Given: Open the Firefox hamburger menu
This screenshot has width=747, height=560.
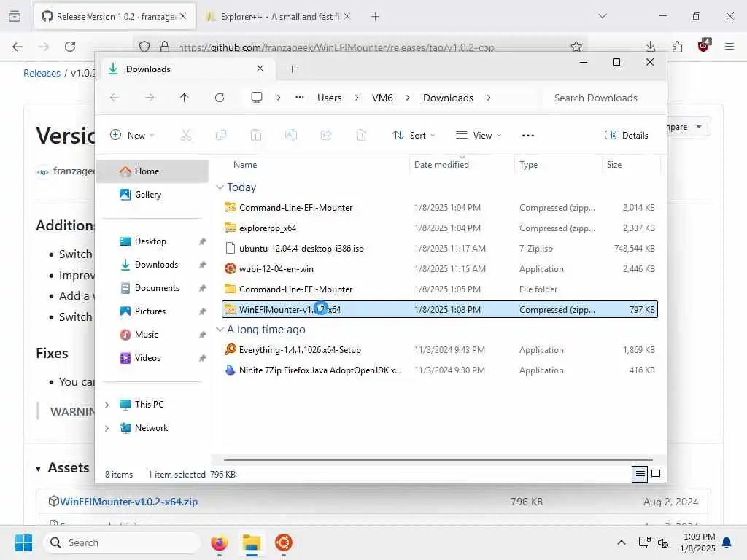Looking at the screenshot, I should tap(729, 47).
